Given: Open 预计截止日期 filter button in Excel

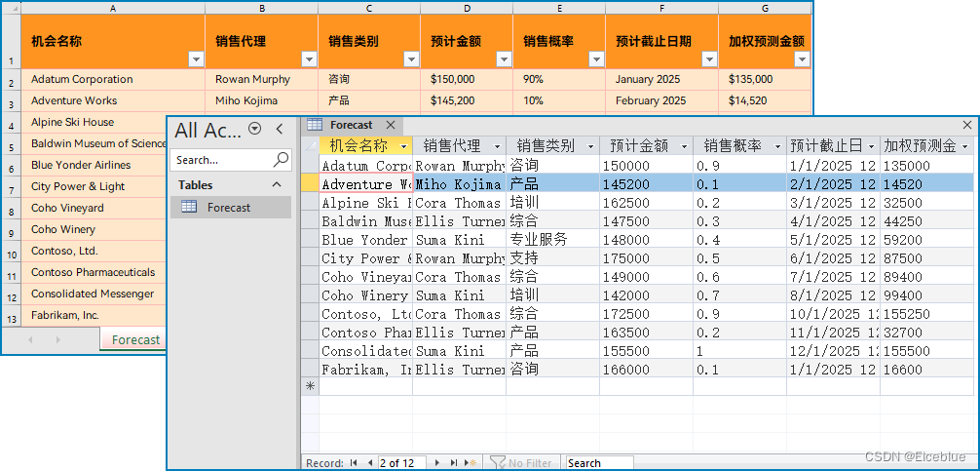Looking at the screenshot, I should tap(709, 59).
